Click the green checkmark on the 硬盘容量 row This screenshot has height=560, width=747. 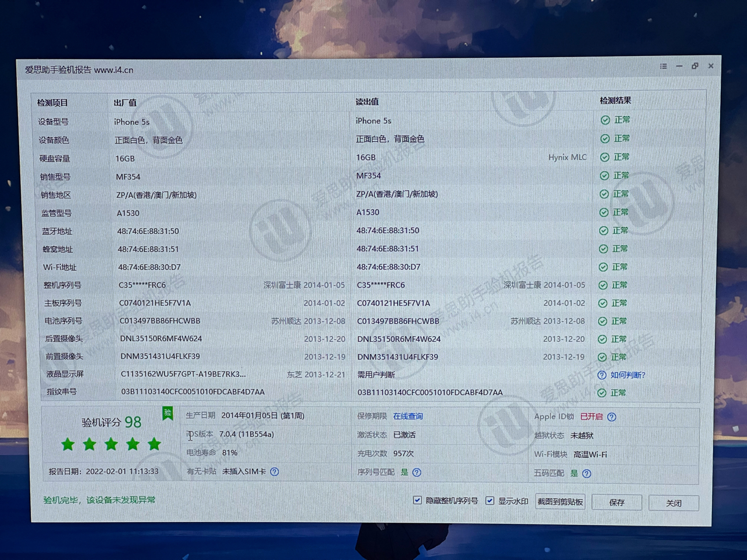[605, 157]
